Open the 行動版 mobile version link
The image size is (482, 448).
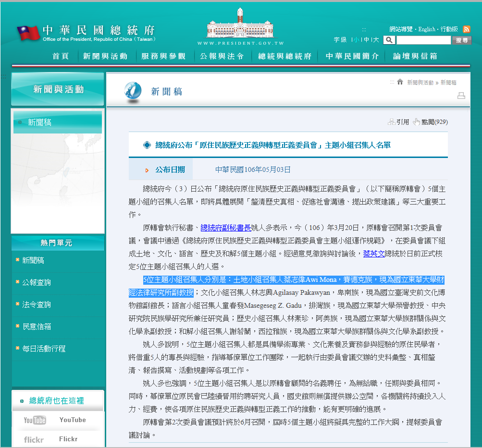click(449, 29)
